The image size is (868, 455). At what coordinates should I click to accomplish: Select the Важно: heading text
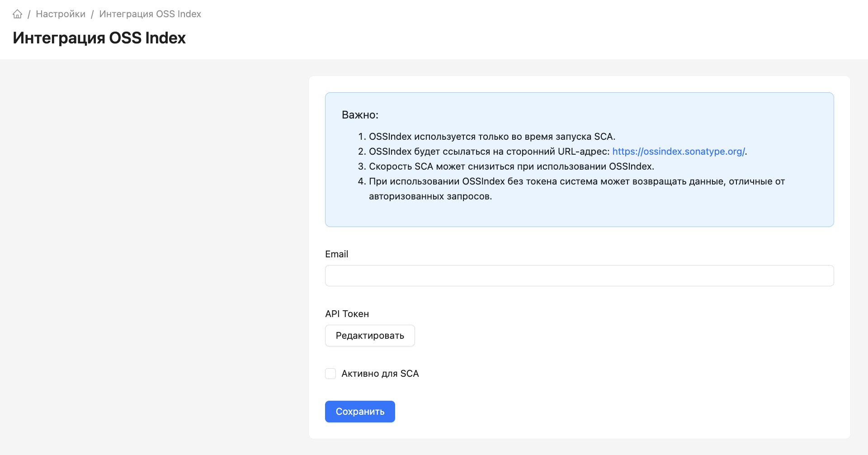[x=360, y=115]
